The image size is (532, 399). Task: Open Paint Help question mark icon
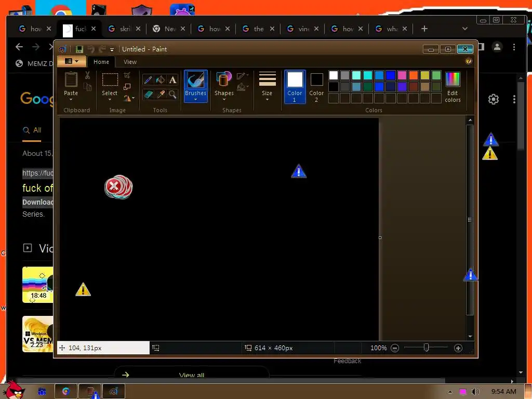click(469, 61)
